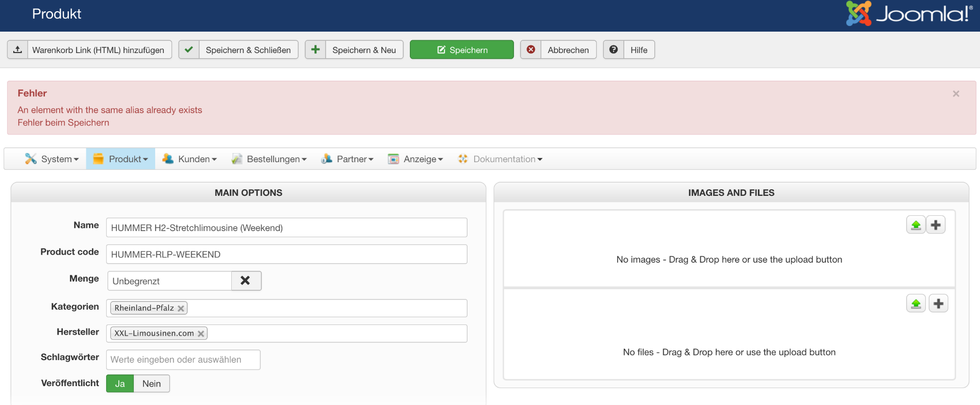Click the Fehler alert heading
The image size is (980, 405).
32,93
